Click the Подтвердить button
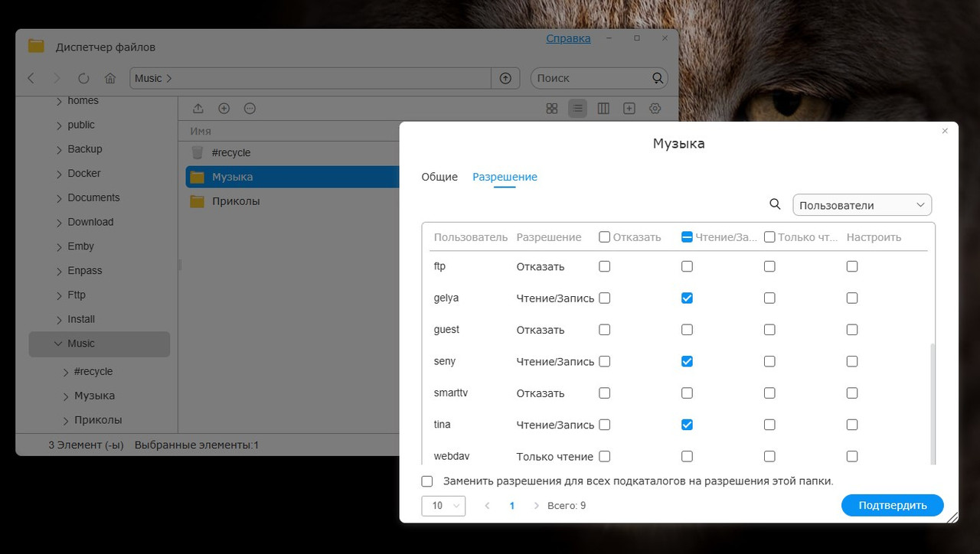Screen dimensions: 980x554 pyautogui.click(x=893, y=505)
